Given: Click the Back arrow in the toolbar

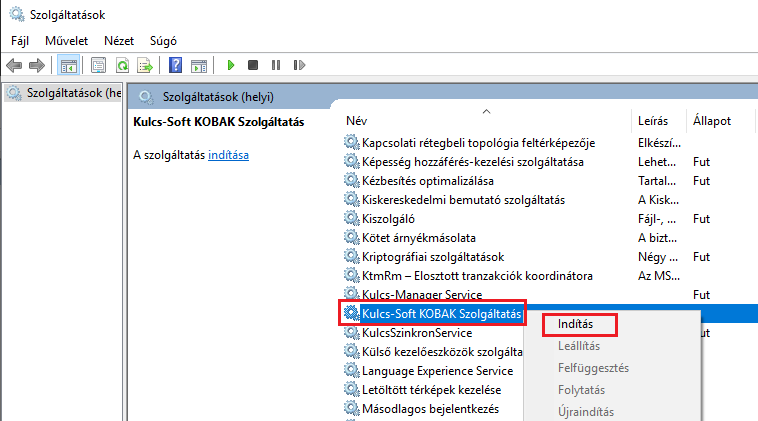Looking at the screenshot, I should [14, 65].
